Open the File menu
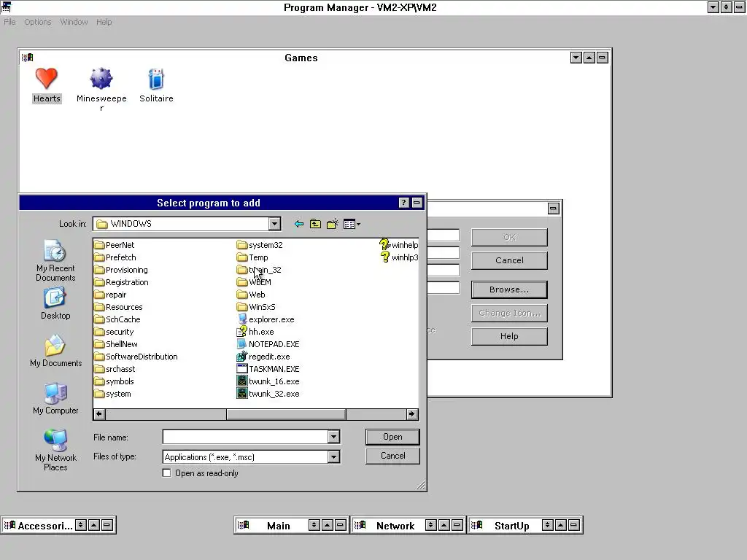Viewport: 747px width, 560px height. pos(9,22)
